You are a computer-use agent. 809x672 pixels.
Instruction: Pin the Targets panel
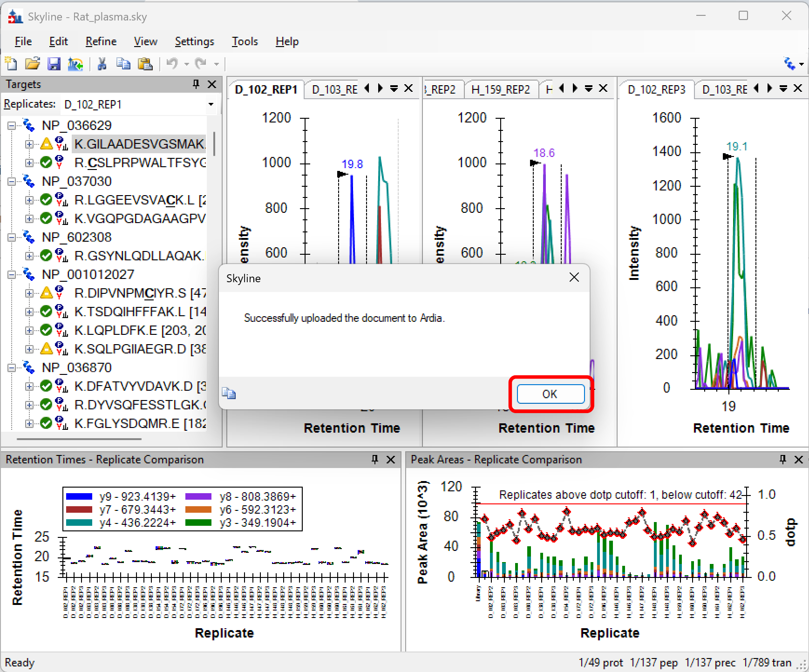pyautogui.click(x=196, y=84)
